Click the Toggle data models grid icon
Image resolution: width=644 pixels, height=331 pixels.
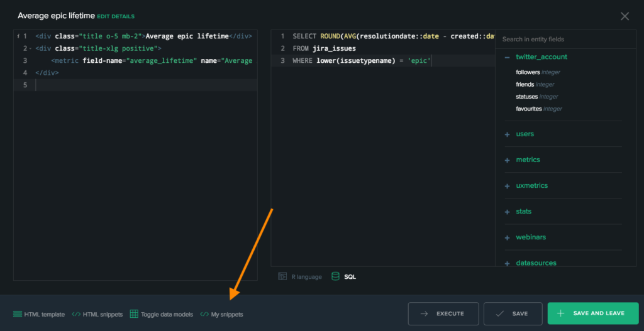[x=134, y=314]
